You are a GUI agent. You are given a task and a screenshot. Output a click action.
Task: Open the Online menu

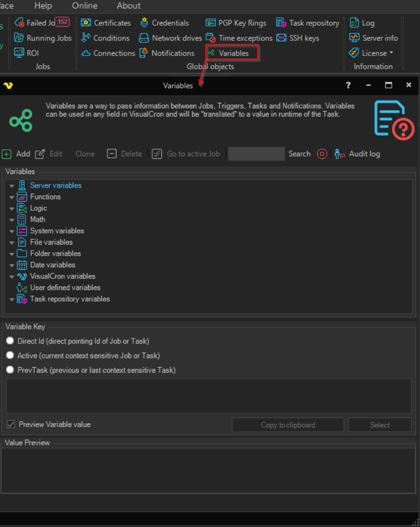point(85,6)
